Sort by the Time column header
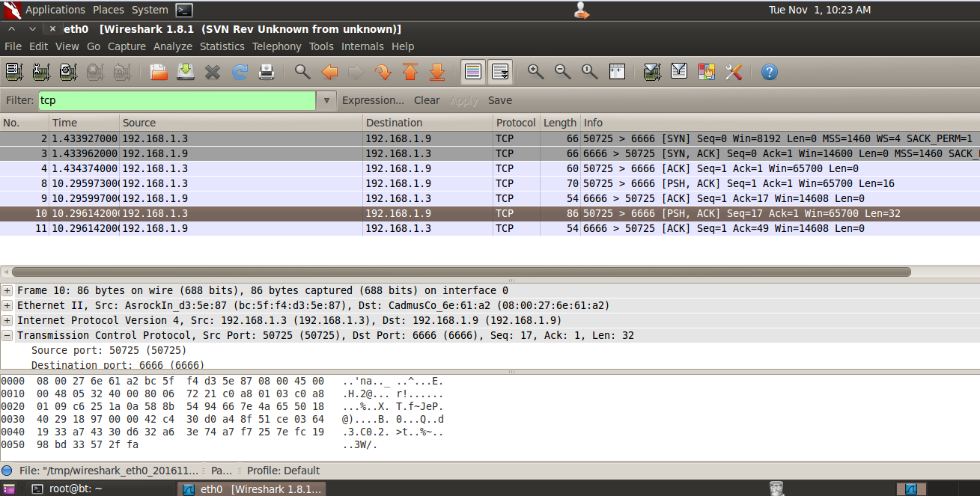Viewport: 980px width, 496px height. click(85, 123)
